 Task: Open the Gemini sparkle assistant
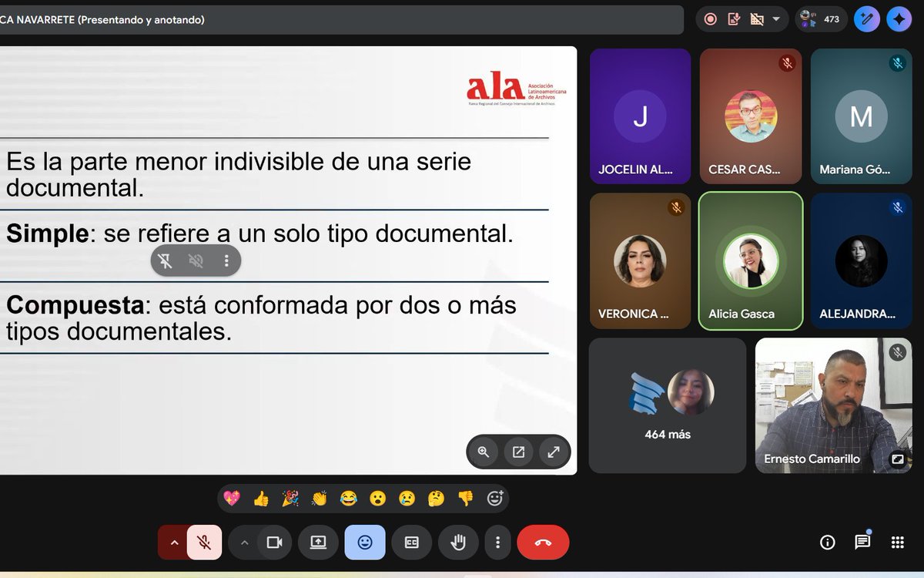(899, 19)
